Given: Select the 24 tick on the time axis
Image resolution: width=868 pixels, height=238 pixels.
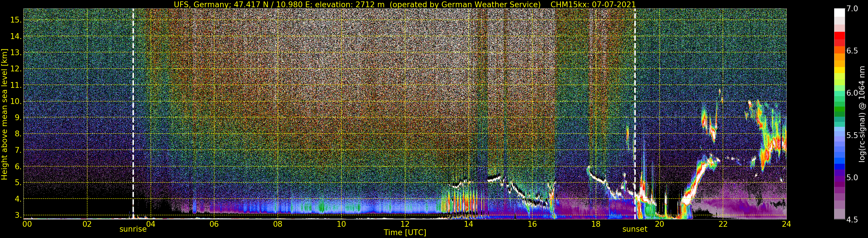Looking at the screenshot, I should tap(786, 224).
